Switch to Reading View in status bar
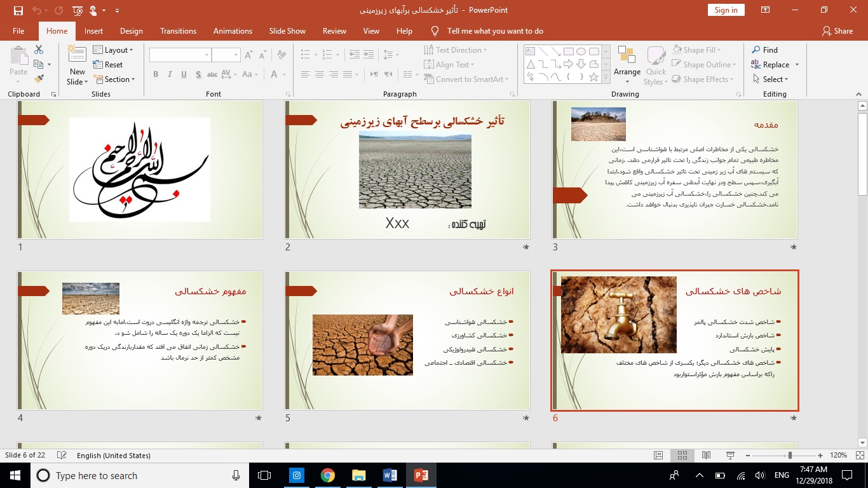Screen dimensions: 868x488 click(x=706, y=456)
